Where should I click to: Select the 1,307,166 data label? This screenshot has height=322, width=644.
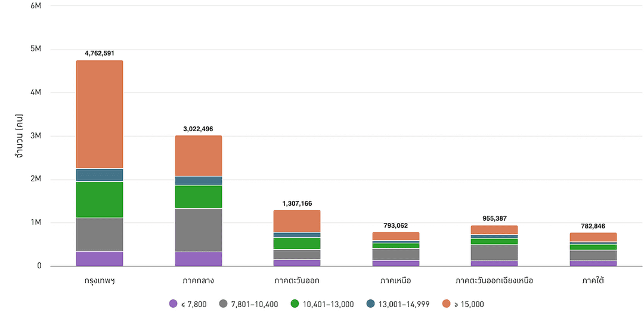point(297,203)
